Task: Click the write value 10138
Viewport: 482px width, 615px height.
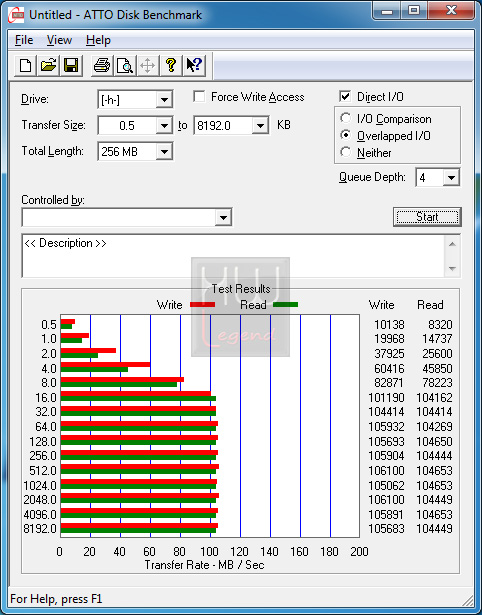Action: pos(389,325)
